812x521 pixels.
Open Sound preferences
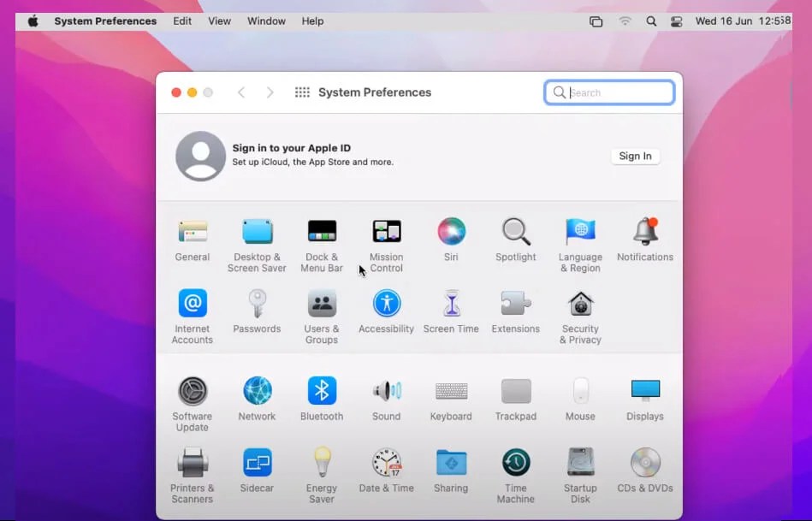pyautogui.click(x=387, y=390)
